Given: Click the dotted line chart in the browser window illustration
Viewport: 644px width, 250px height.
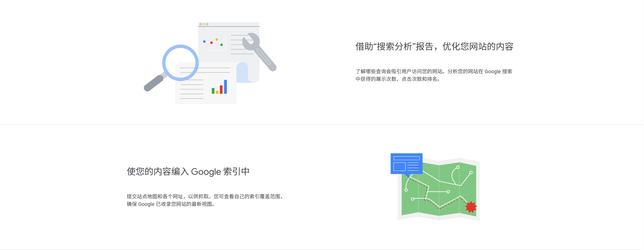Looking at the screenshot, I should click(213, 42).
